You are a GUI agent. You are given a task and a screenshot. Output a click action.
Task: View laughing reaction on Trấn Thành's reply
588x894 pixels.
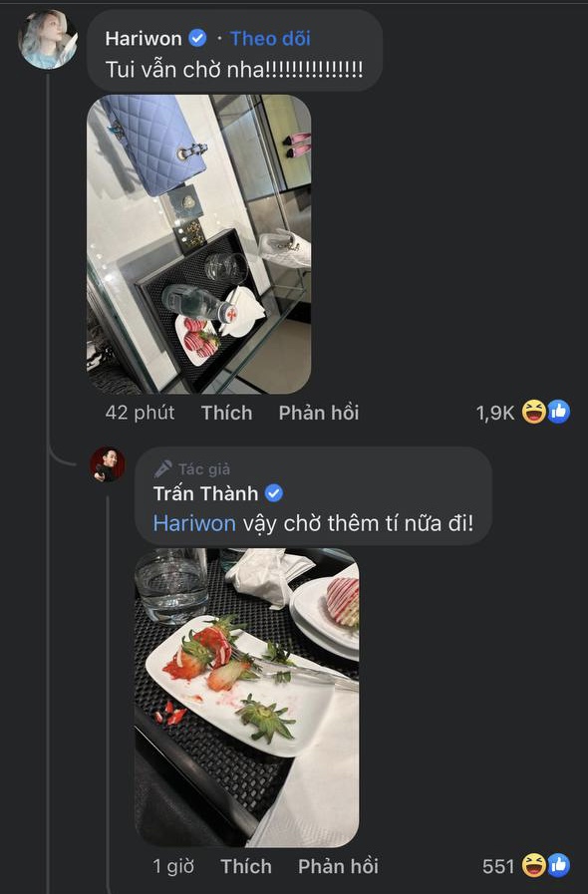coord(534,865)
